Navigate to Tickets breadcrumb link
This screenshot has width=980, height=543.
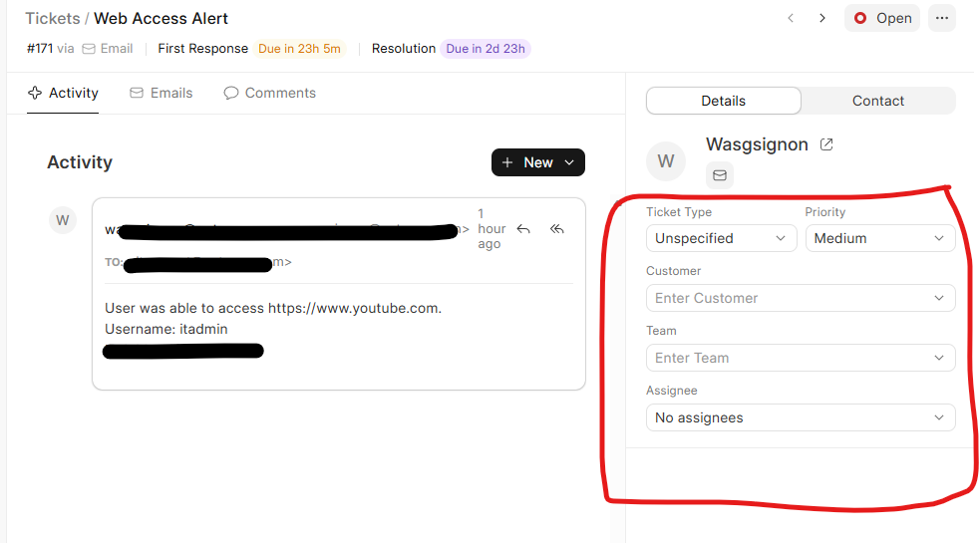52,18
